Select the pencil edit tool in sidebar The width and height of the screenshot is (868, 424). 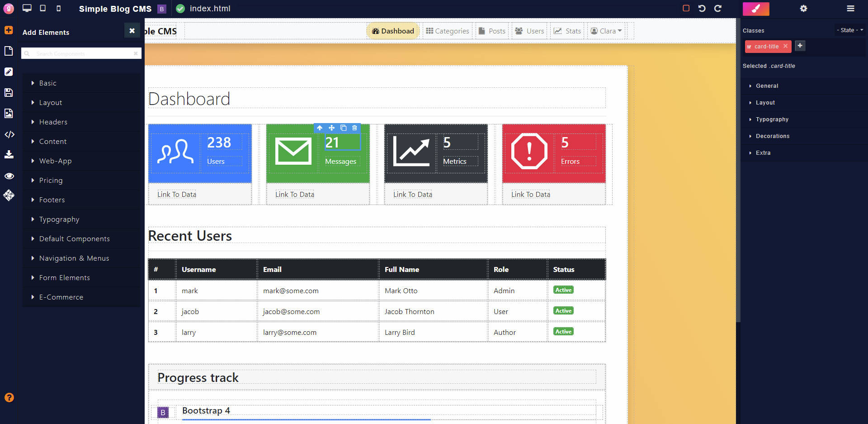[8, 71]
